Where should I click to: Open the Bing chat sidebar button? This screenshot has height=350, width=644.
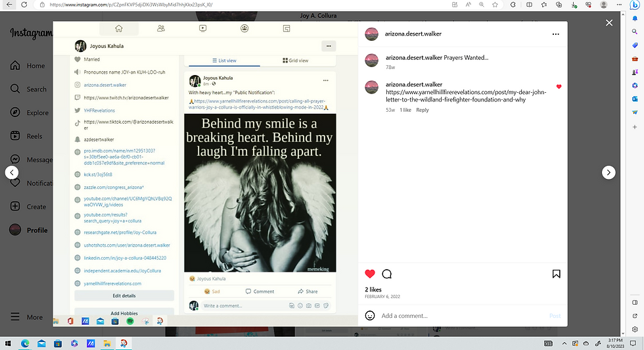(635, 5)
